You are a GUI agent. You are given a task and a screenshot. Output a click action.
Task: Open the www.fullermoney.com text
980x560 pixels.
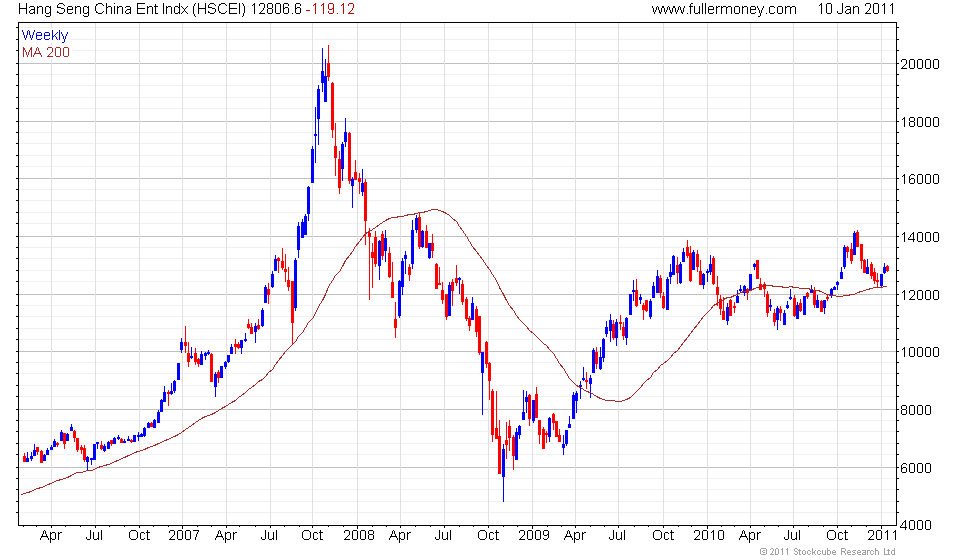[x=724, y=9]
